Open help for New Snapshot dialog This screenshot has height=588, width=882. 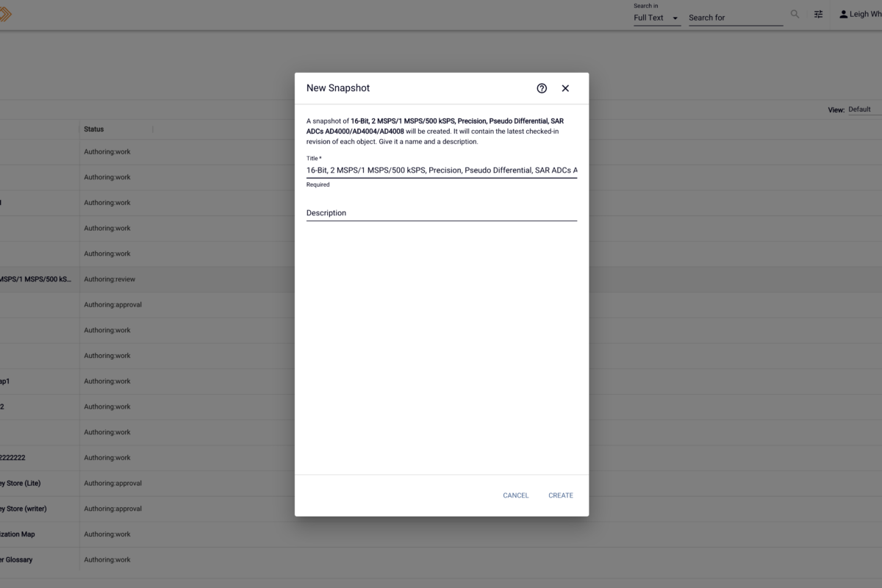(x=542, y=88)
